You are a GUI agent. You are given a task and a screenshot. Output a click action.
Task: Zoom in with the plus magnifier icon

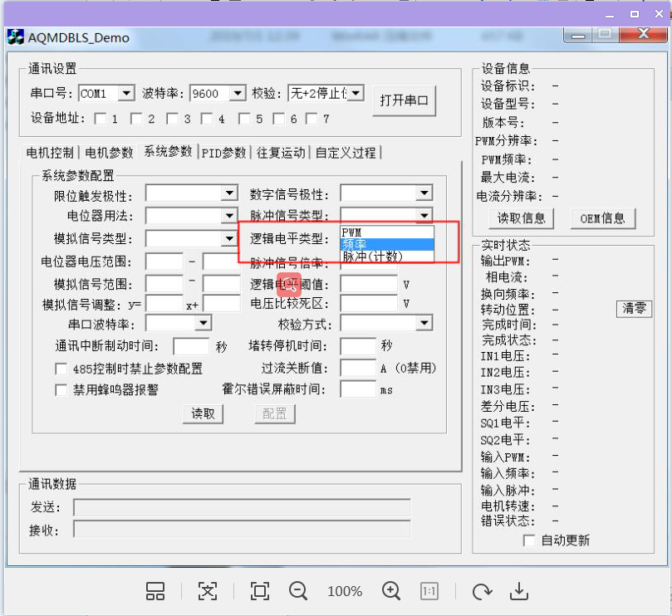point(391,591)
